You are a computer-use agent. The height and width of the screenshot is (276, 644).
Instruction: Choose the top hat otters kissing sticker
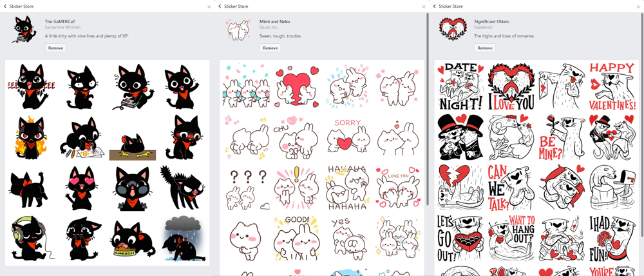click(460, 137)
